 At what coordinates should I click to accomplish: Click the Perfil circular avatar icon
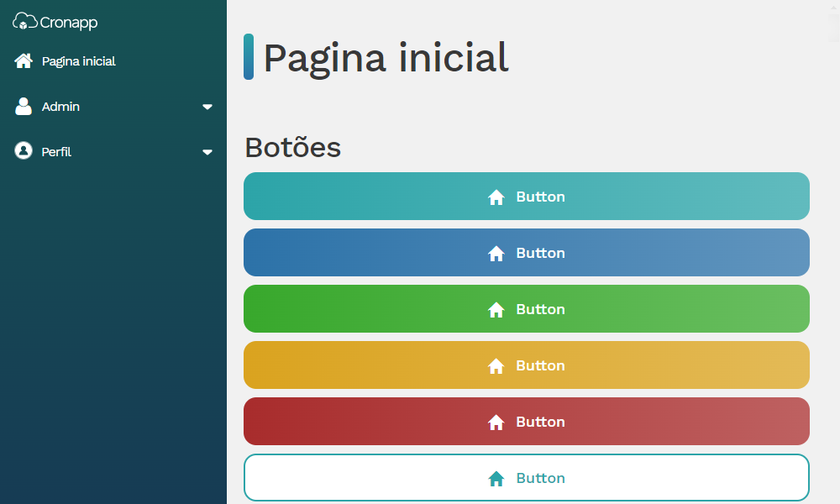[23, 151]
